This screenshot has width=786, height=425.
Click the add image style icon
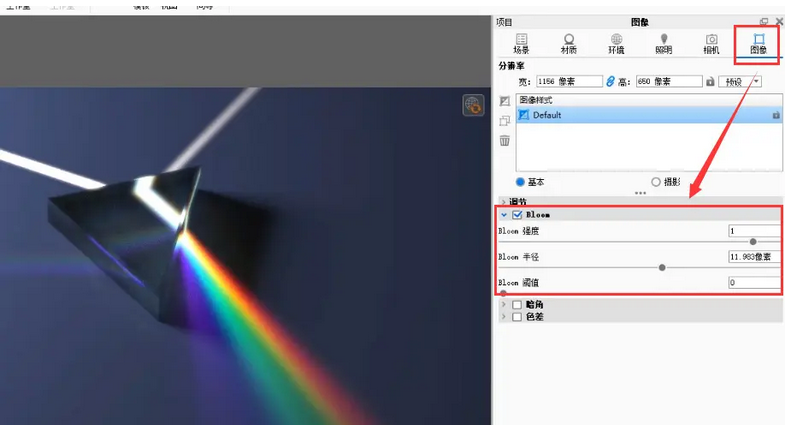505,101
